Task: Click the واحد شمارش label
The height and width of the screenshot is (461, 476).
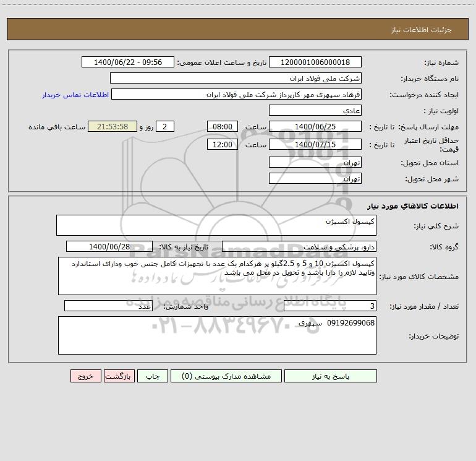Action: pos(186,307)
